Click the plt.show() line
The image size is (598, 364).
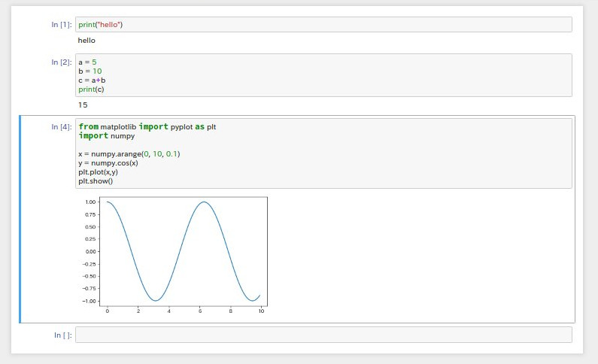pos(96,181)
